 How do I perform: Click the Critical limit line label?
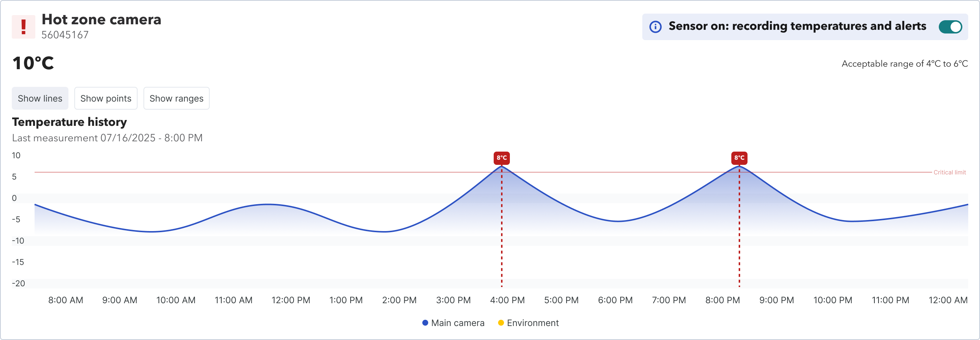949,173
